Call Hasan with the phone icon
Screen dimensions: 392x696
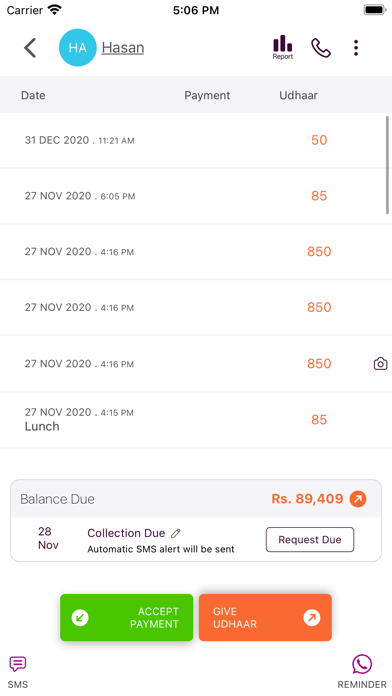pos(321,47)
